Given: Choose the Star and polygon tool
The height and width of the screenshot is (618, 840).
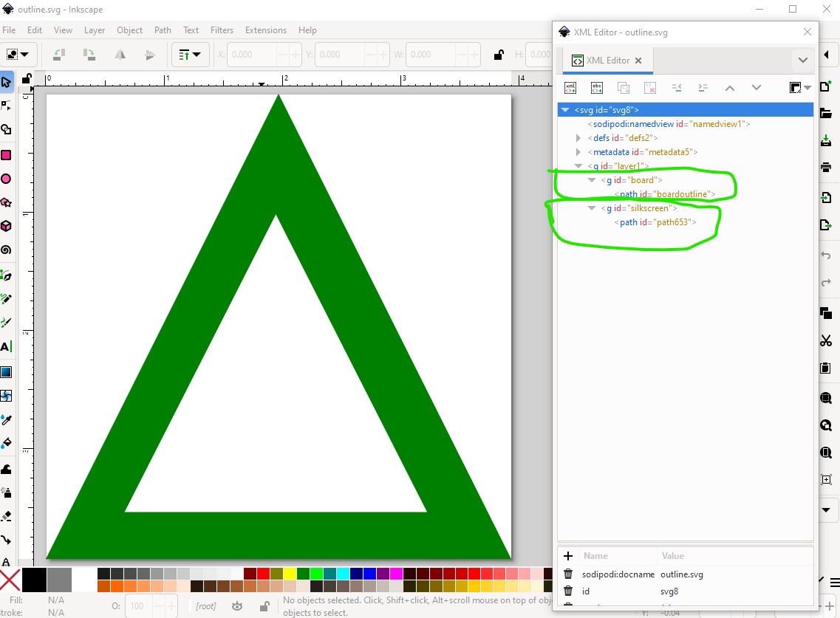Looking at the screenshot, I should [7, 202].
